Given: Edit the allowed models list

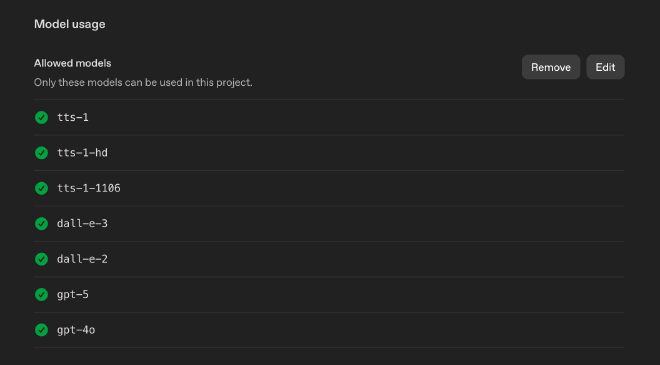Looking at the screenshot, I should coord(605,67).
